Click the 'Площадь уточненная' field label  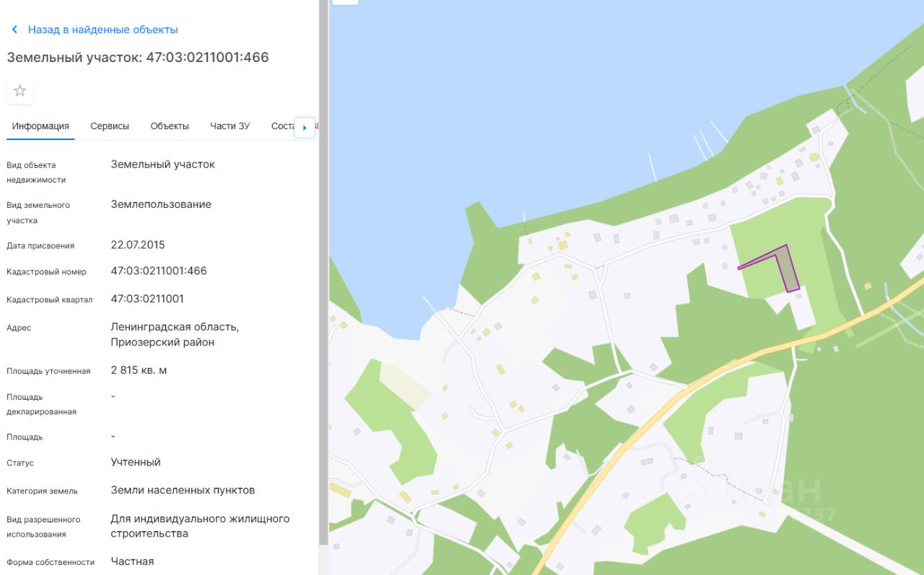click(x=48, y=371)
